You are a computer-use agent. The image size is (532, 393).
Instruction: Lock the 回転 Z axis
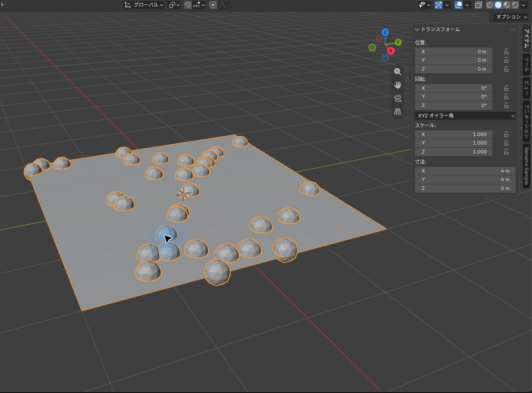506,105
